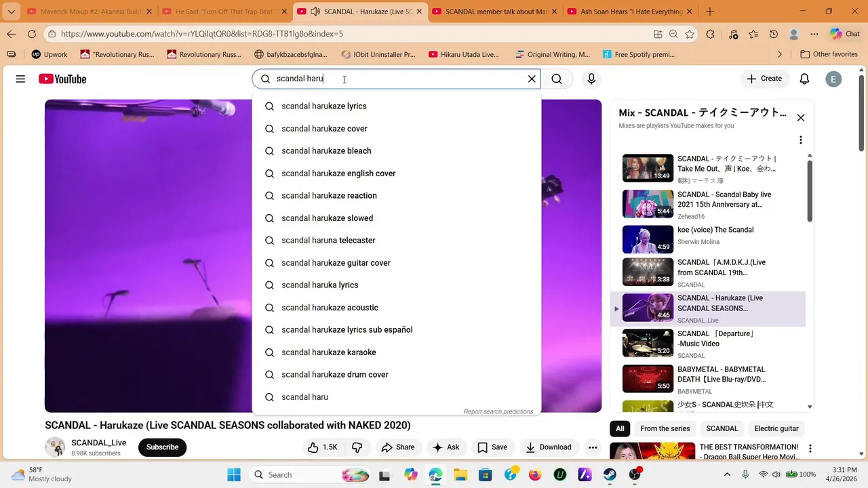Open the YouTube guide hamburger menu
This screenshot has width=868, height=488.
[20, 79]
